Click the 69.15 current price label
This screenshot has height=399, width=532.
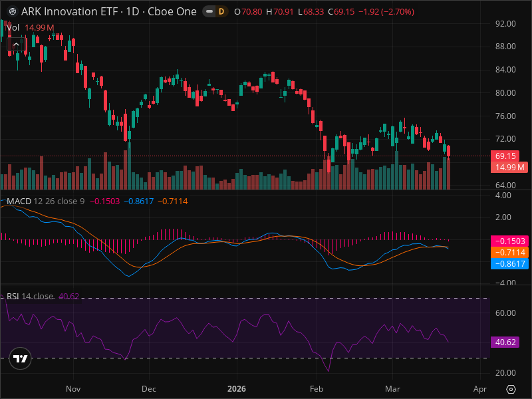pyautogui.click(x=505, y=156)
